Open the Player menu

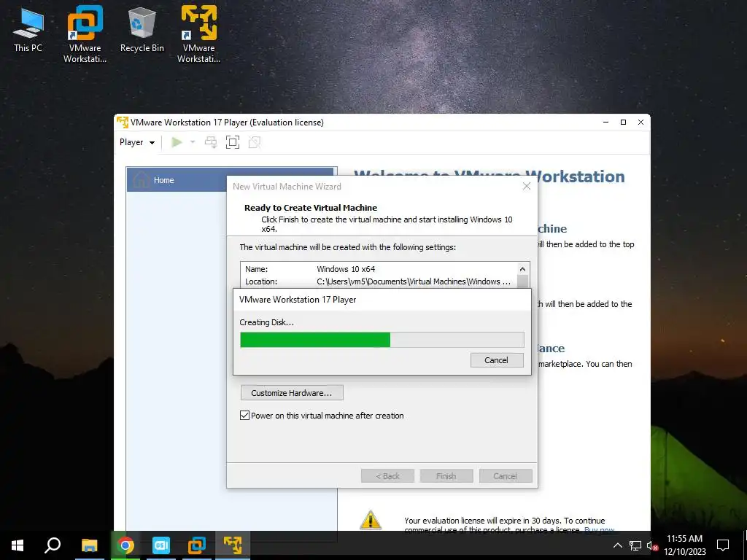point(136,142)
